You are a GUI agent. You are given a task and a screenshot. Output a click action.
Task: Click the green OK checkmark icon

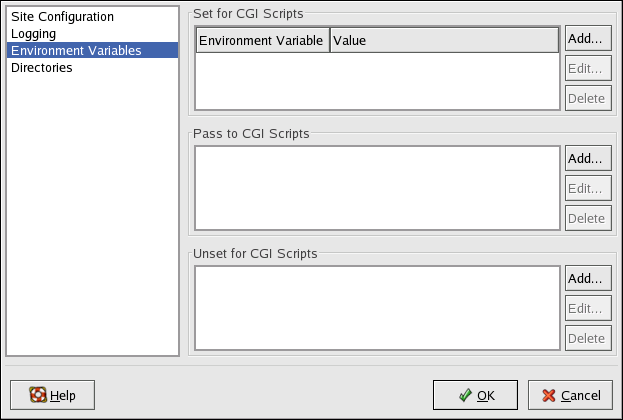(465, 395)
